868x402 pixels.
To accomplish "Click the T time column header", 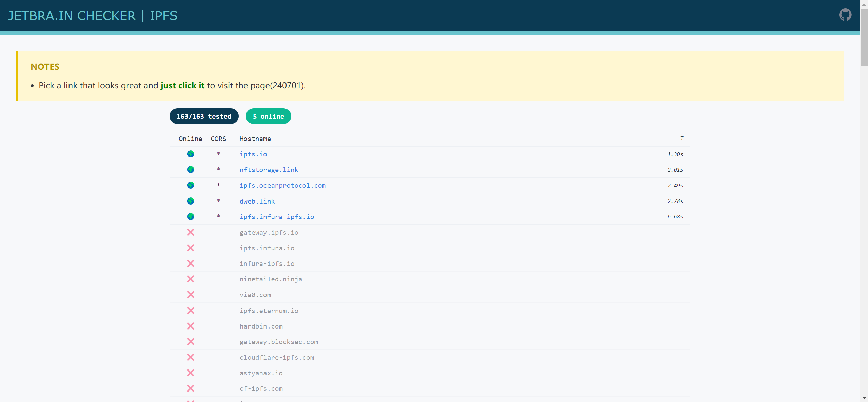I will (682, 139).
